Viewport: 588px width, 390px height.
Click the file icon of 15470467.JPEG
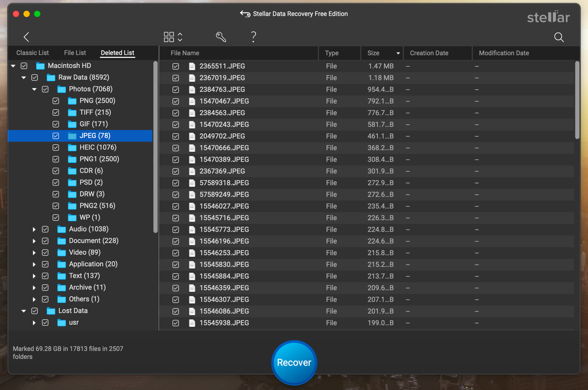pos(192,101)
